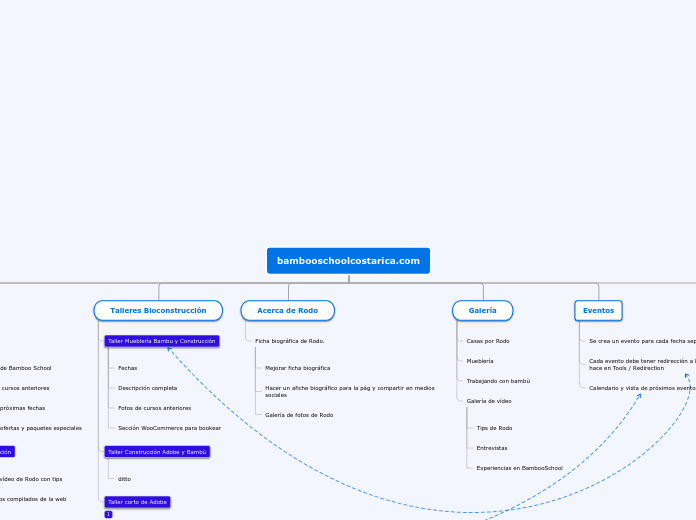
Task: Select Hacer un afiche biográfico item
Action: [x=350, y=392]
